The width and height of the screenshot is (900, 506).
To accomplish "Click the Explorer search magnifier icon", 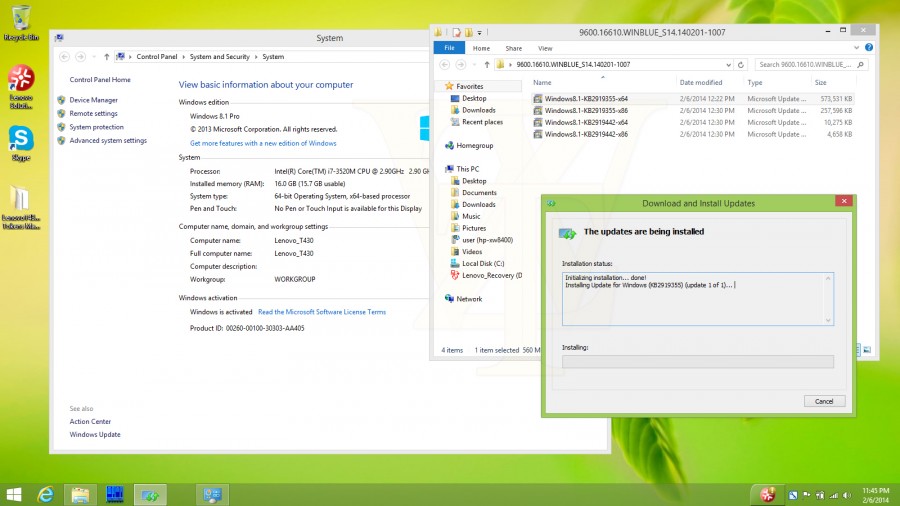I will 860,65.
